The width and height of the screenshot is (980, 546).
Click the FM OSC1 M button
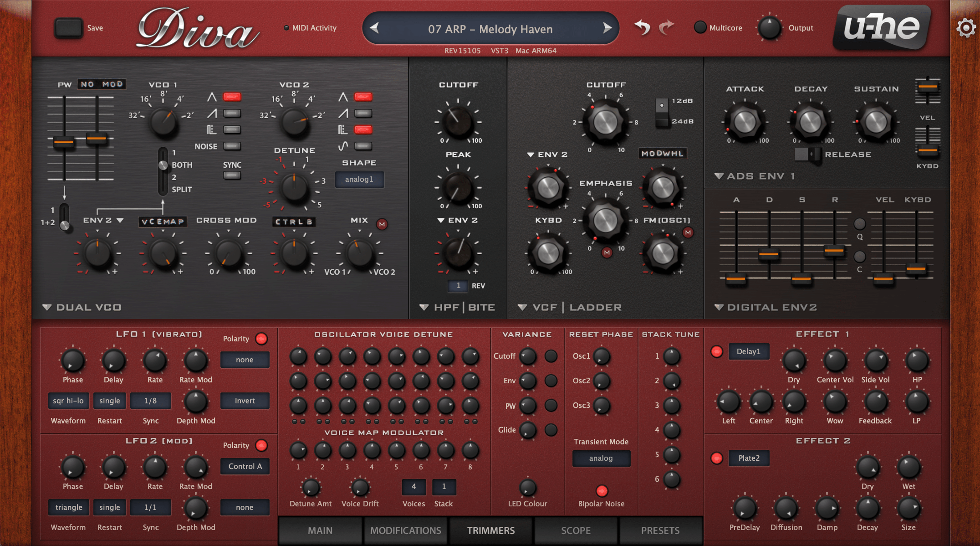688,232
